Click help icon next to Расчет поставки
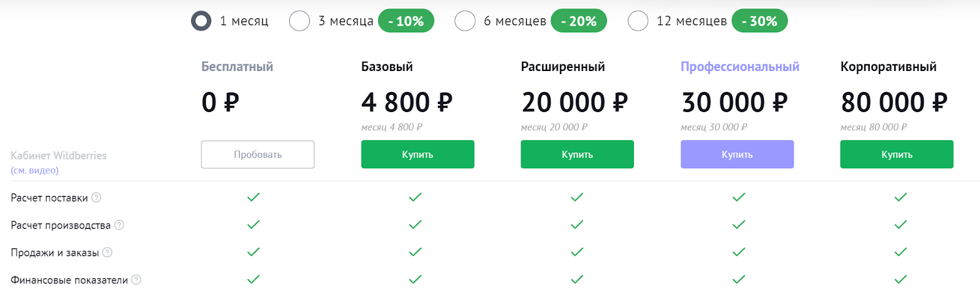The image size is (980, 303). click(96, 198)
